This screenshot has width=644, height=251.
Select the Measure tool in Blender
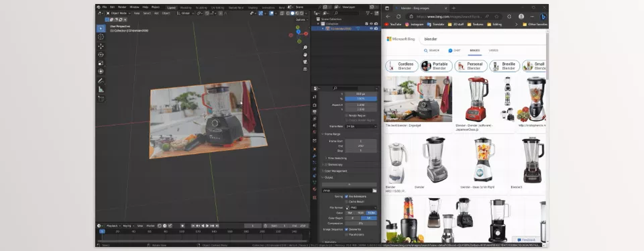(x=101, y=89)
